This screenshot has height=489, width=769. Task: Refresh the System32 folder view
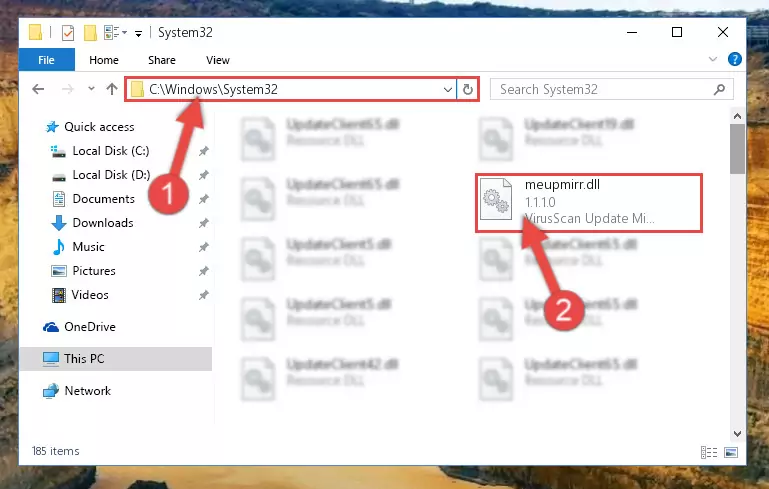pos(467,89)
